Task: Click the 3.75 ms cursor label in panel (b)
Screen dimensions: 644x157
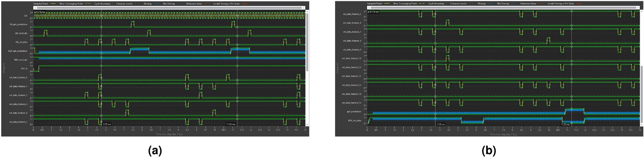Action: [x=441, y=124]
